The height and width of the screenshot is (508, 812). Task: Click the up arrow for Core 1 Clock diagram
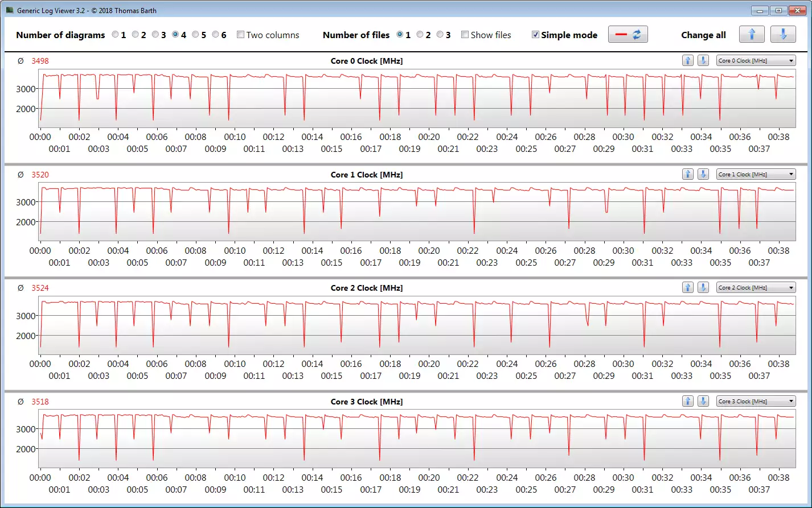click(x=688, y=175)
